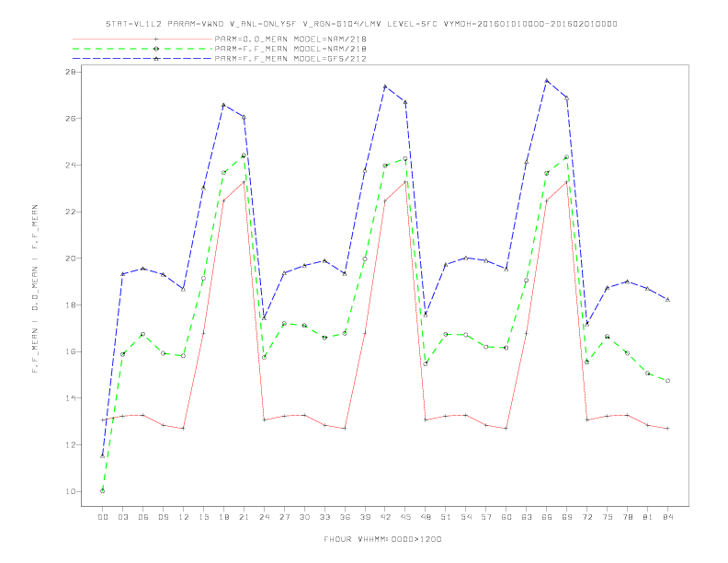Click y-axis tick value 10
This screenshot has height=563, width=728.
pos(71,491)
